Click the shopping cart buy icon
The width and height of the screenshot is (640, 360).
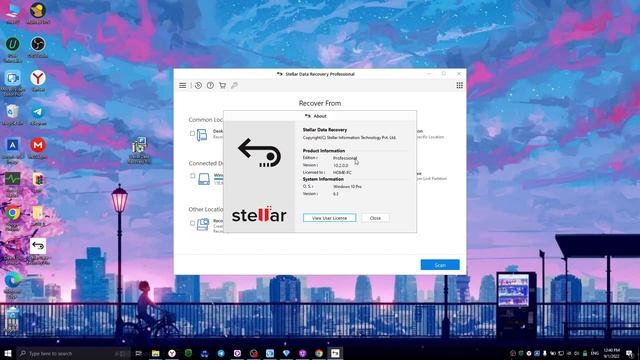pos(222,85)
